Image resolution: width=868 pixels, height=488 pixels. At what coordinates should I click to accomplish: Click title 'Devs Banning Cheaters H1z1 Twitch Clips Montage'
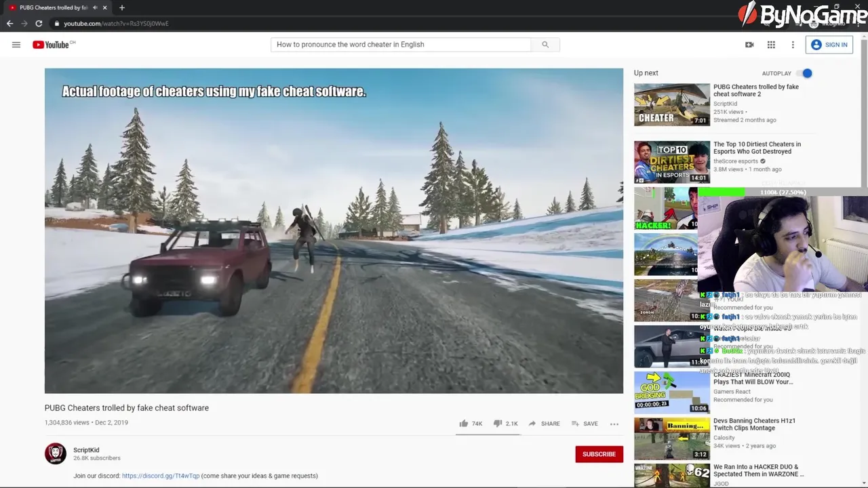point(754,424)
